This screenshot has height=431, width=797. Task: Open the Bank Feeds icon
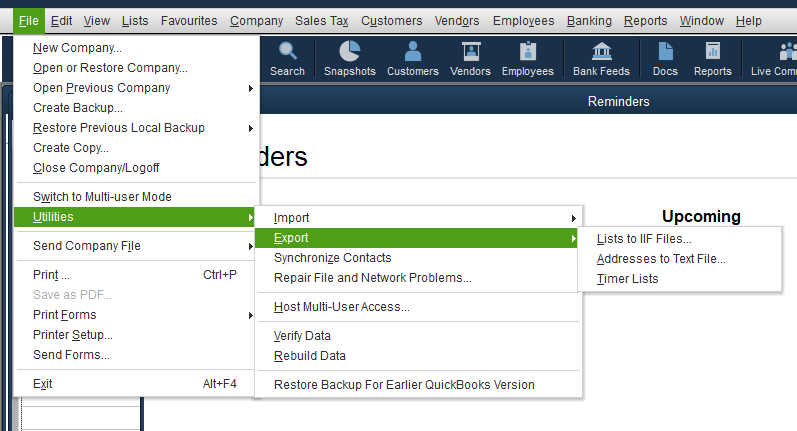pos(602,52)
